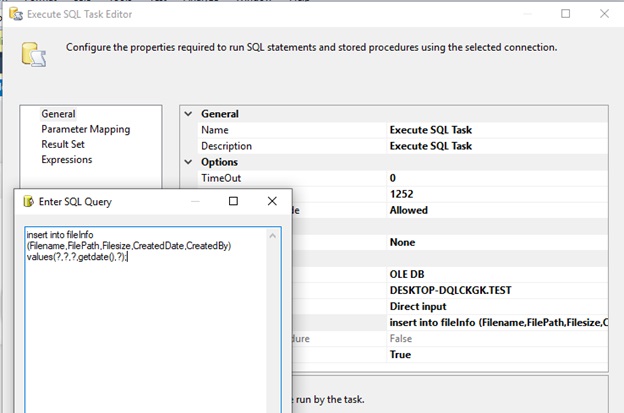Screen dimensions: 624x413
Task: Maximize the Enter SQL Query dialog
Action: point(233,201)
